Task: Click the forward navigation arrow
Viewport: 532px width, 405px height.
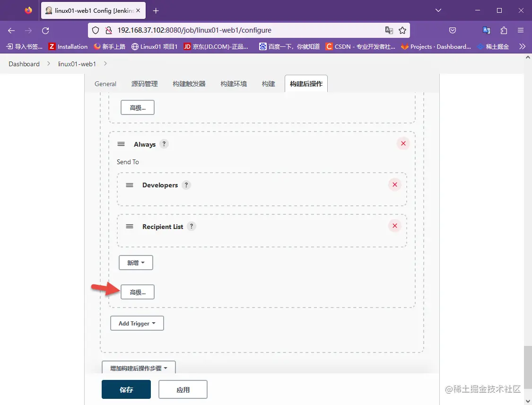Action: 28,31
